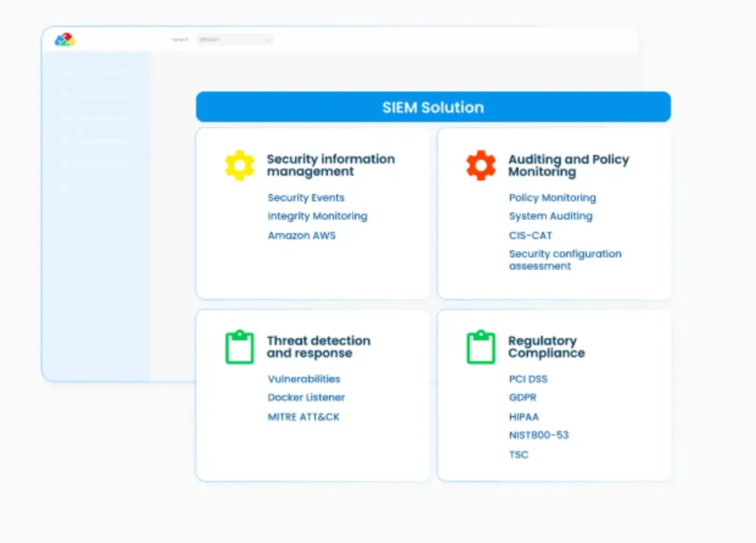This screenshot has width=756, height=543.
Task: Go to System Auditing
Action: 550,216
